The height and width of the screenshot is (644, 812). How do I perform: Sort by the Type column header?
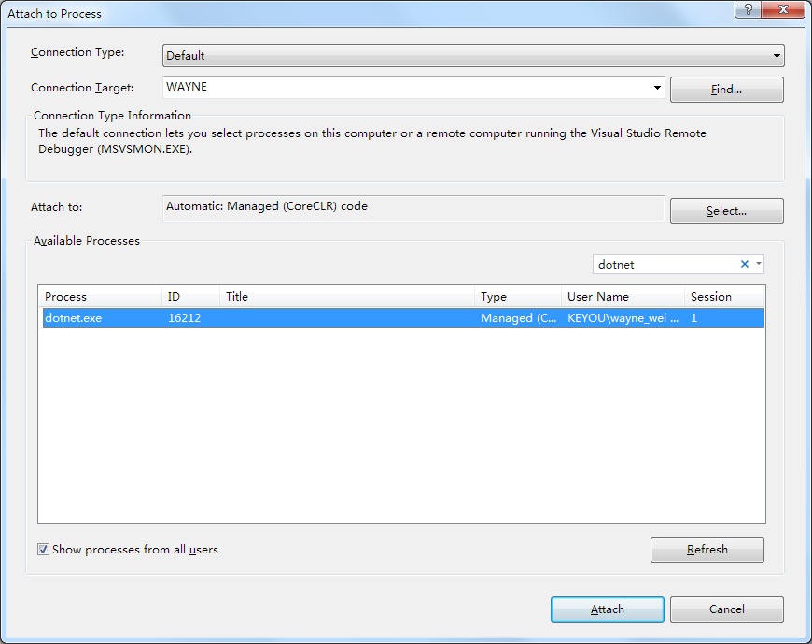point(518,297)
